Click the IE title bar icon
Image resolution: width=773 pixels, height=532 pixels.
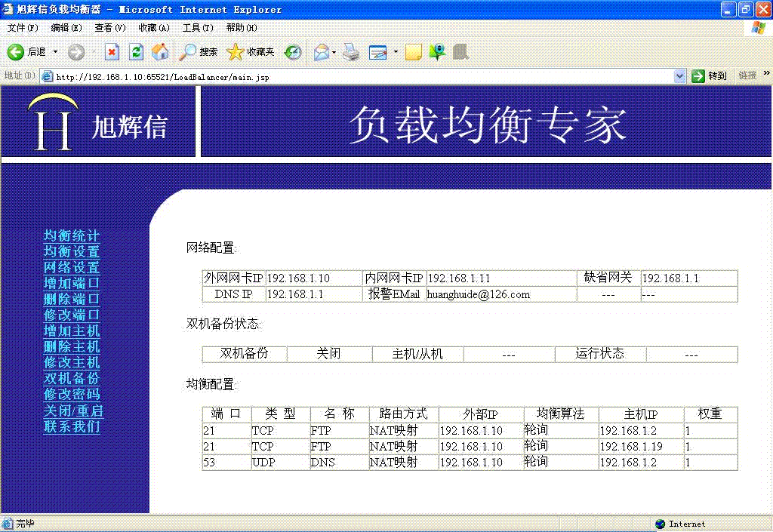8,9
